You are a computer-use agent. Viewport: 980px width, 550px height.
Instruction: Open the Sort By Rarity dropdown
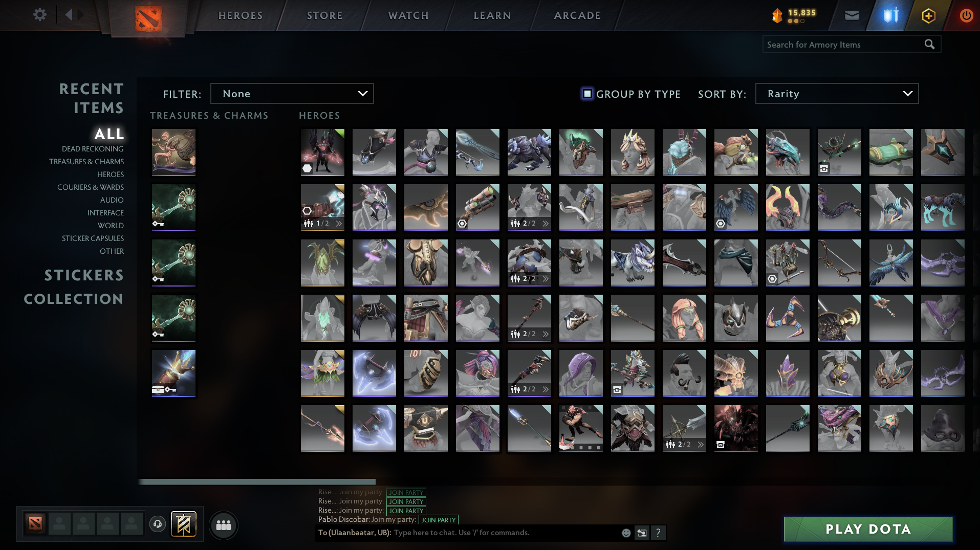pos(836,94)
